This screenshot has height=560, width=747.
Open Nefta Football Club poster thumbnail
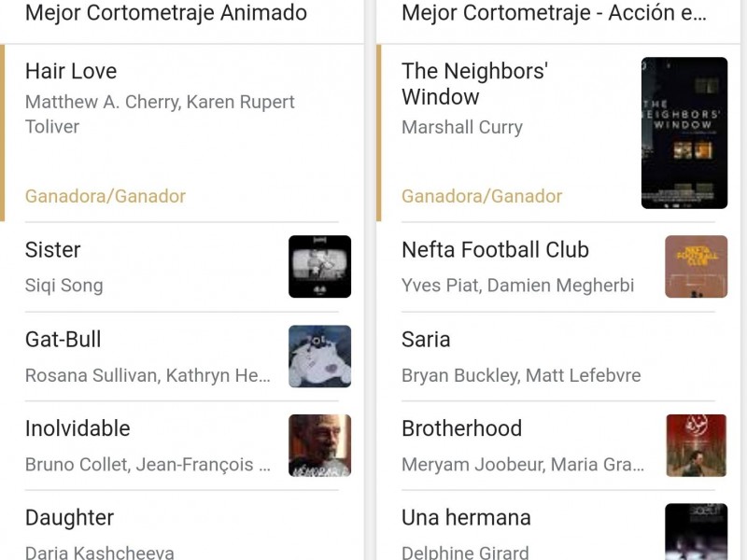click(x=696, y=266)
